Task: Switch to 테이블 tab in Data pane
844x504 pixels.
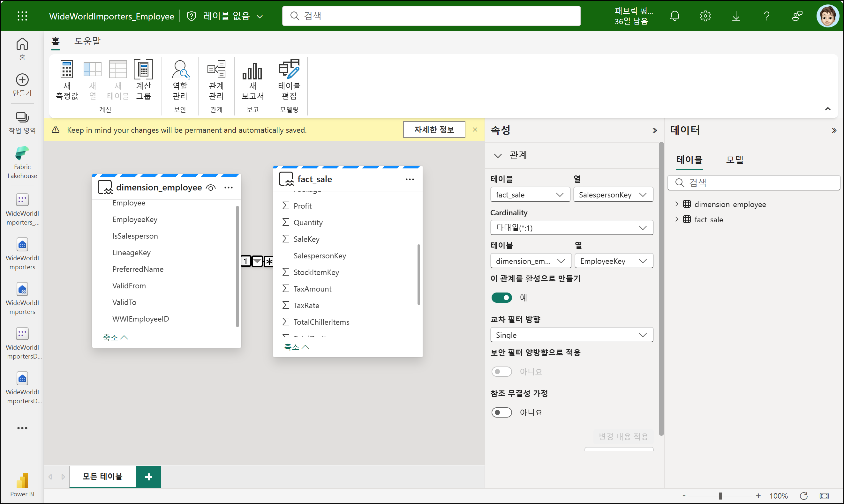Action: 689,159
